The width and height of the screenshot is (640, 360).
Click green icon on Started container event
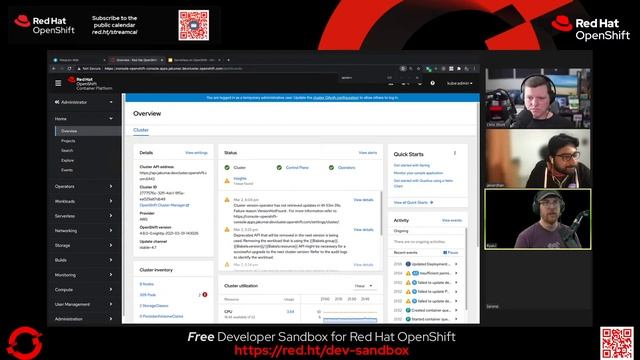click(x=408, y=319)
